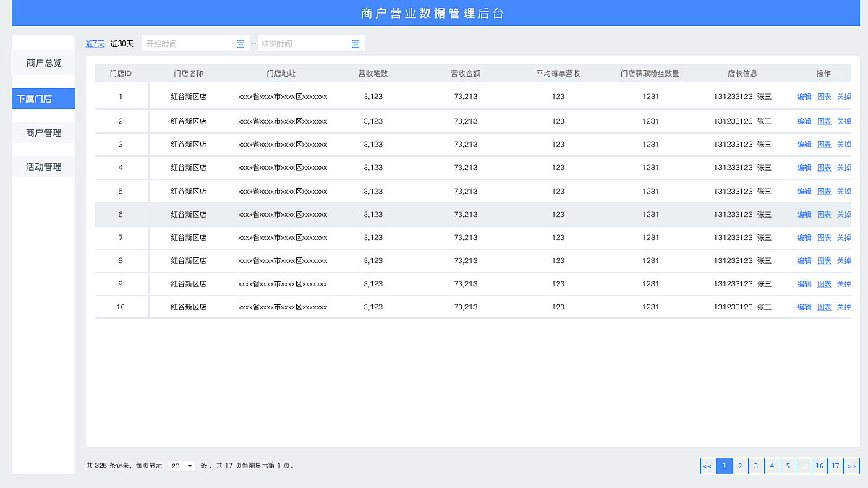Click 红谷新区店 name in row 6

(189, 215)
